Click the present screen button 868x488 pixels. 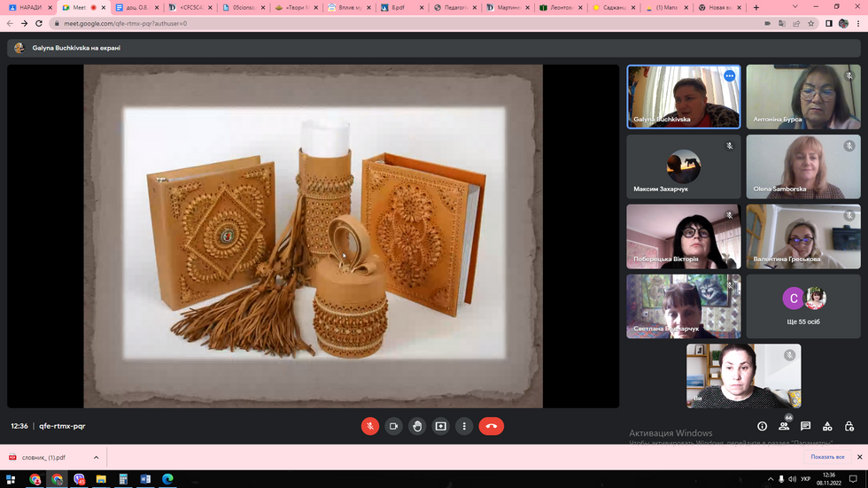441,426
